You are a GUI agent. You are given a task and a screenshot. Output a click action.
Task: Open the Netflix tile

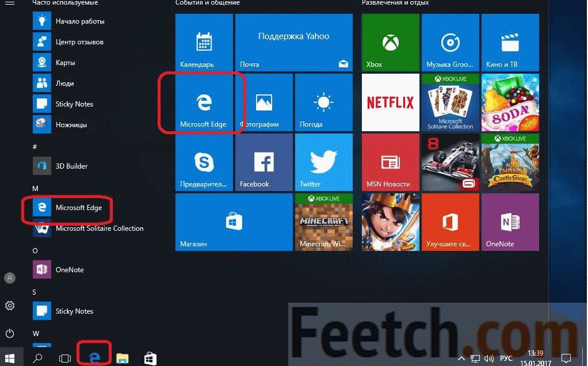[390, 103]
